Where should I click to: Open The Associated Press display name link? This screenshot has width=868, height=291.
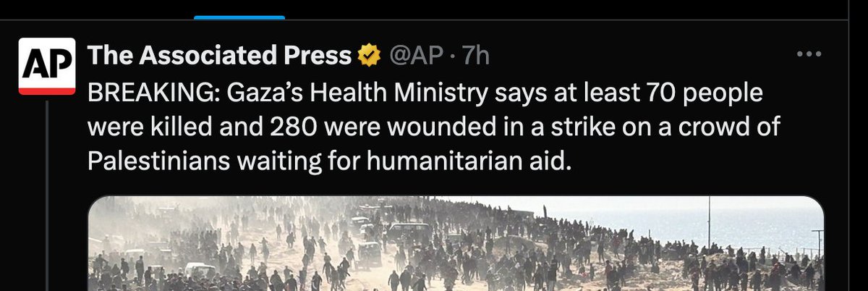pyautogui.click(x=220, y=56)
